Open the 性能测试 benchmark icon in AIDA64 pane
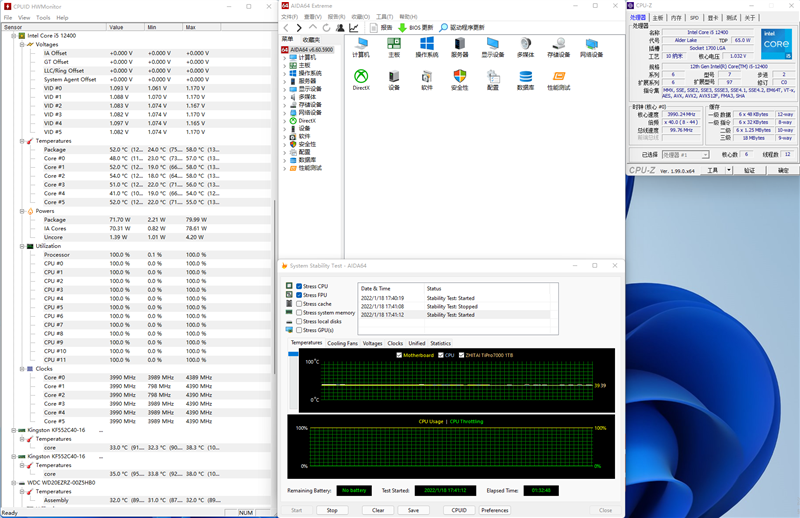 [559, 80]
